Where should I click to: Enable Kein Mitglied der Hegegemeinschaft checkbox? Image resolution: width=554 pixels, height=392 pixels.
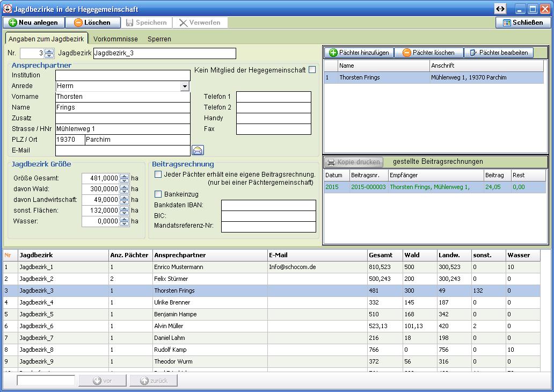coord(312,70)
